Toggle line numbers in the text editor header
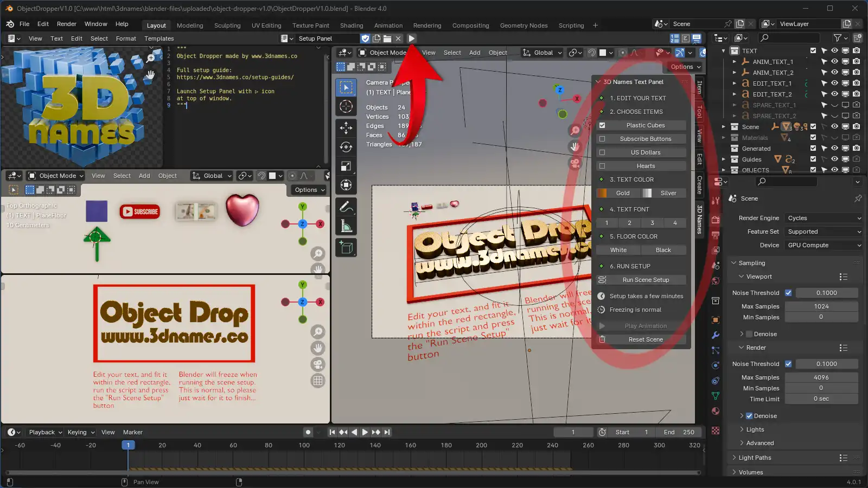The width and height of the screenshot is (868, 488). (675, 38)
